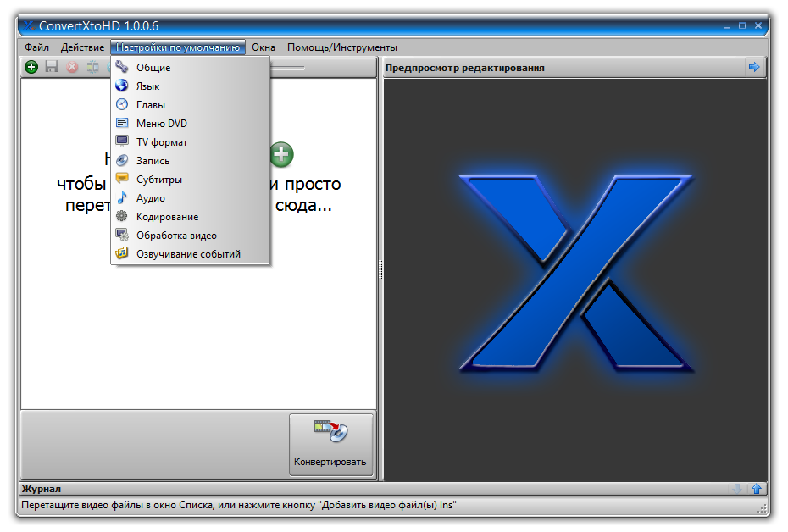Close the Настройки по умолчанию menu
This screenshot has height=532, width=788.
pos(178,47)
